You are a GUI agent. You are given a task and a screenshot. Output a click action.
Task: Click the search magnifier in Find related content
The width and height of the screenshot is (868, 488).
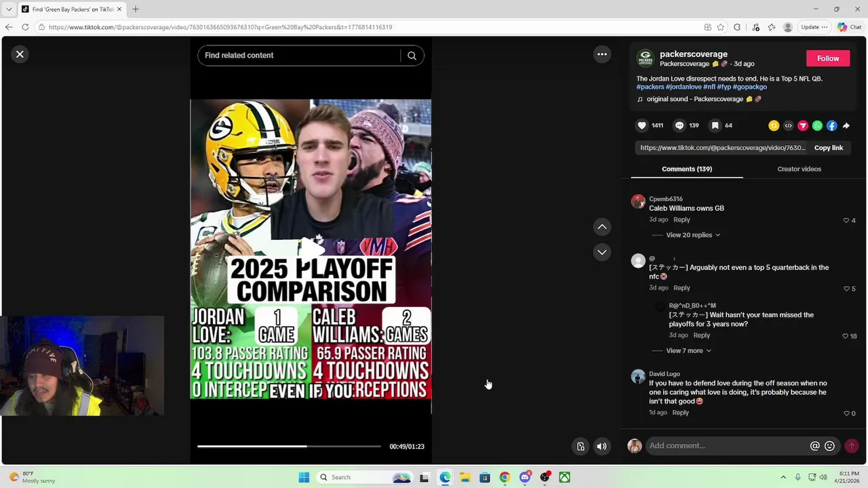coord(412,56)
